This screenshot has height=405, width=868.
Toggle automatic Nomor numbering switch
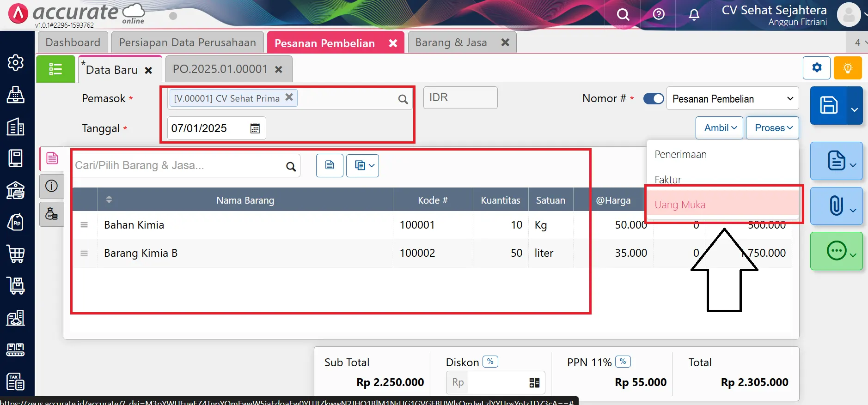coord(654,99)
